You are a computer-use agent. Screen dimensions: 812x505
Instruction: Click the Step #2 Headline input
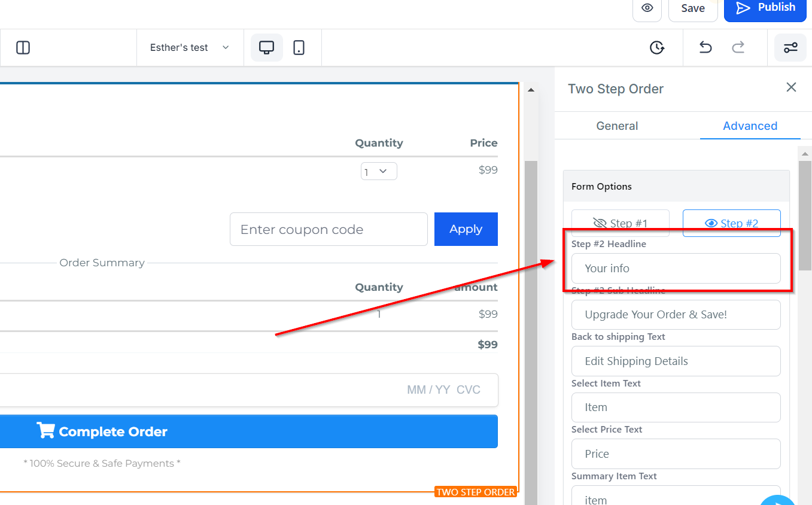click(676, 269)
